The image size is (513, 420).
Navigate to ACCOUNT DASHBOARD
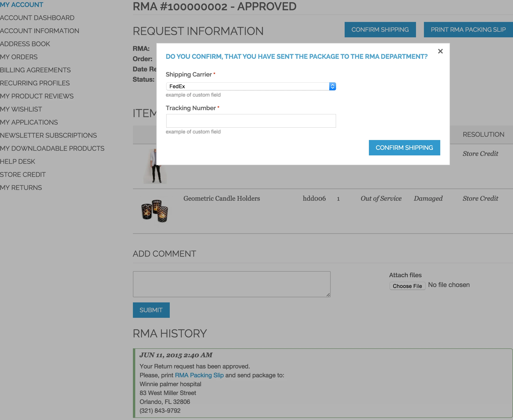(37, 18)
